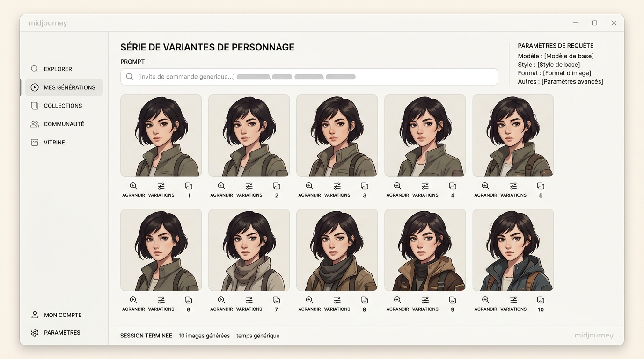This screenshot has width=644, height=359.
Task: Click the Variations sliders icon for image 6
Action: click(x=161, y=300)
